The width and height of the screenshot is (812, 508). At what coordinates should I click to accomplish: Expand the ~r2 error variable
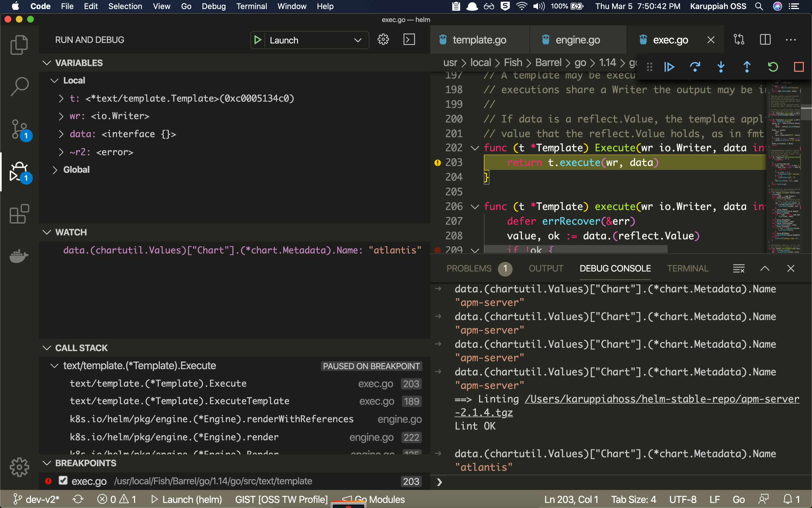click(x=61, y=152)
